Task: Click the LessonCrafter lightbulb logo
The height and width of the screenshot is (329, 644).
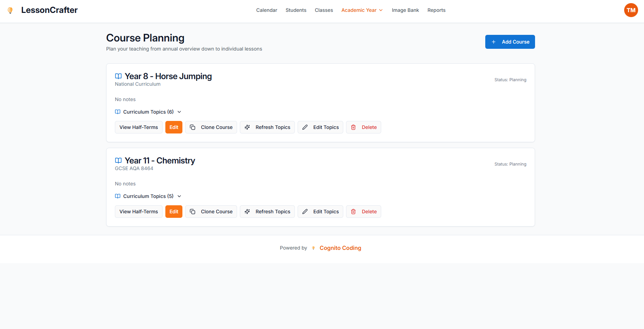Action: 10,10
